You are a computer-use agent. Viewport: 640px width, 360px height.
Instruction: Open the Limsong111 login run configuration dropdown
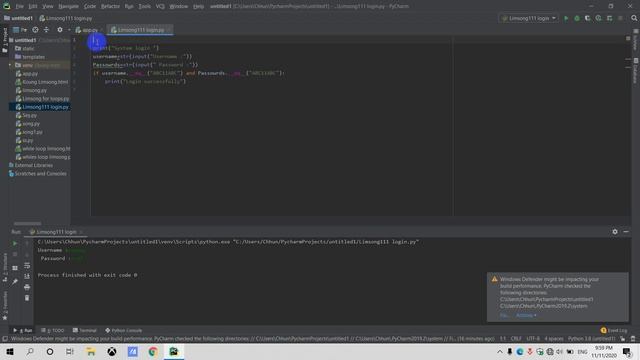529,18
